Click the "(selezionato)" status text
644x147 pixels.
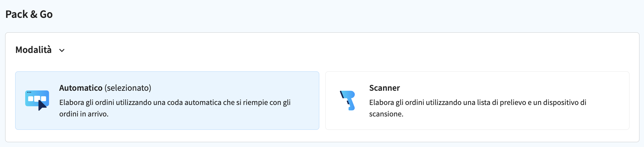point(128,88)
